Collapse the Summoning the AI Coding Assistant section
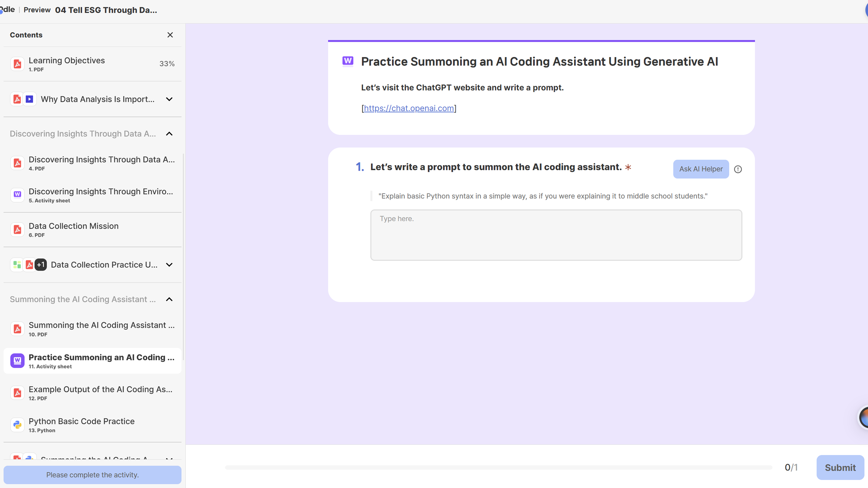868x488 pixels. point(169,299)
